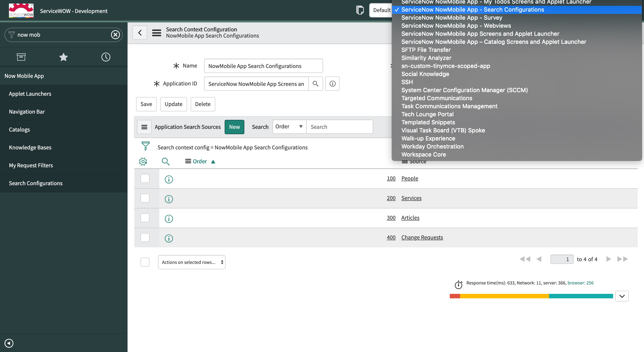Screen dimensions: 644x352
Task: Sort by the Order column header
Action: tap(200, 161)
